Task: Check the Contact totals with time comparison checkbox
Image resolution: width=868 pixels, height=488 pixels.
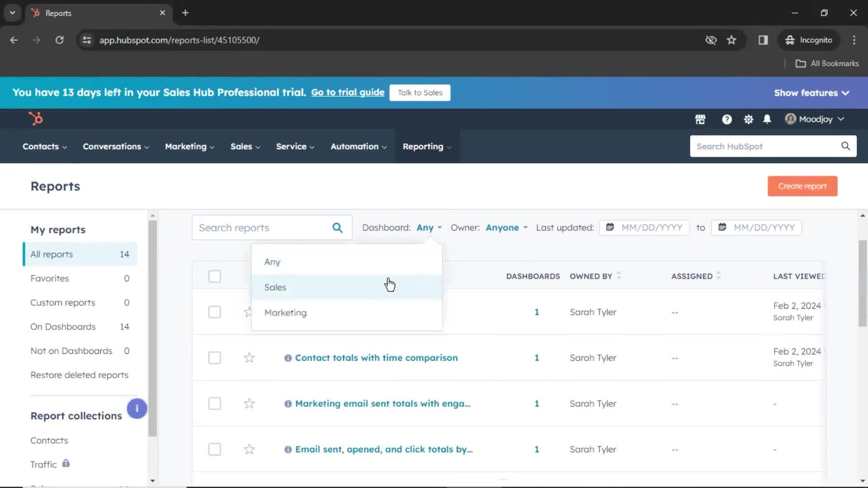Action: [215, 358]
